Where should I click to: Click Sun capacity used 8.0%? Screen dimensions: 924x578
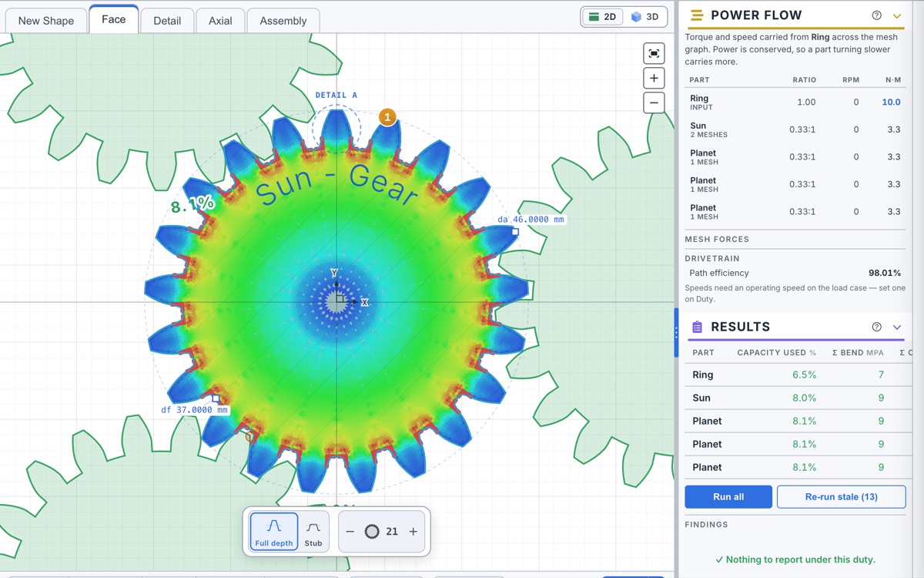point(804,398)
